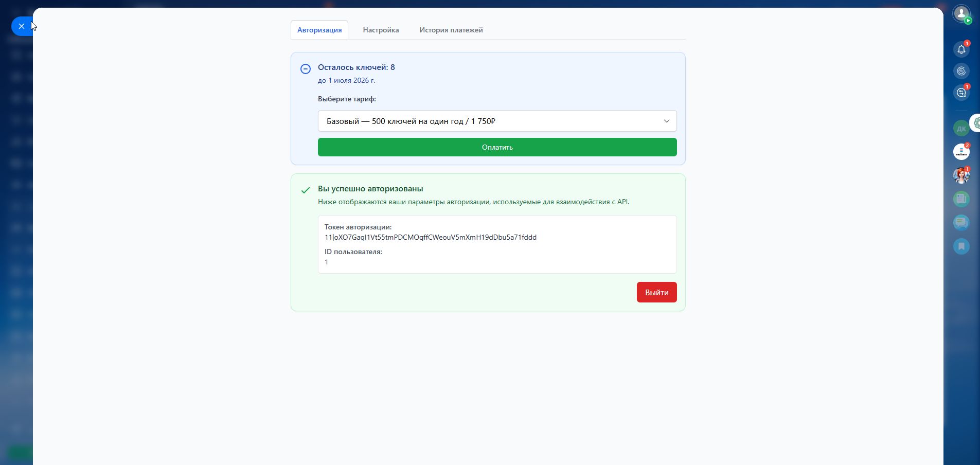Click the authorization token value
The width and height of the screenshot is (980, 465).
[x=431, y=237]
